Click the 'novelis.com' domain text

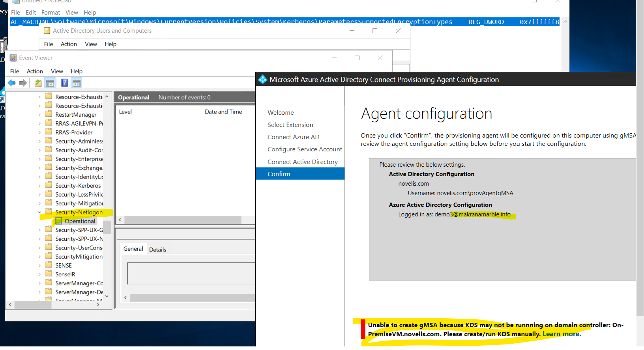(x=413, y=184)
